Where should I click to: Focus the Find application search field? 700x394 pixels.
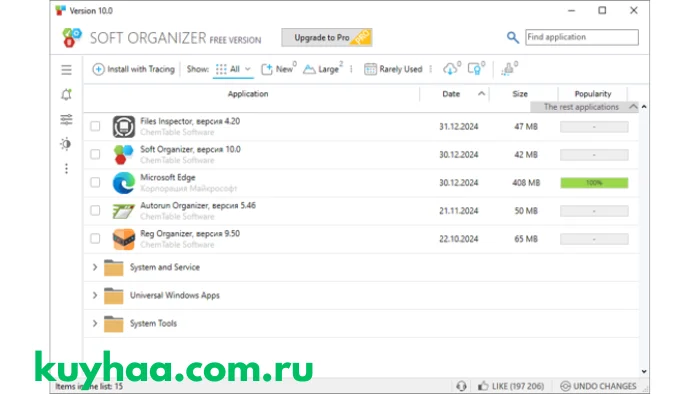point(582,37)
